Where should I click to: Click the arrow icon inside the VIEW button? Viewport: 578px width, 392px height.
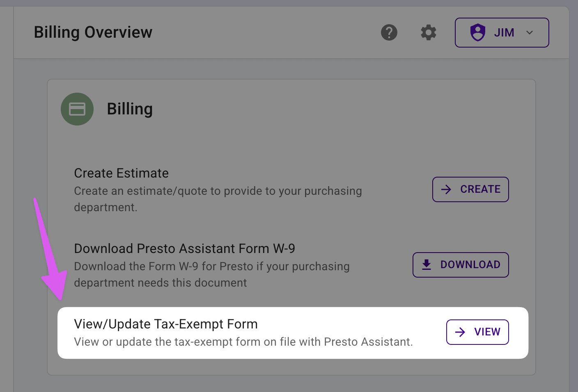460,332
